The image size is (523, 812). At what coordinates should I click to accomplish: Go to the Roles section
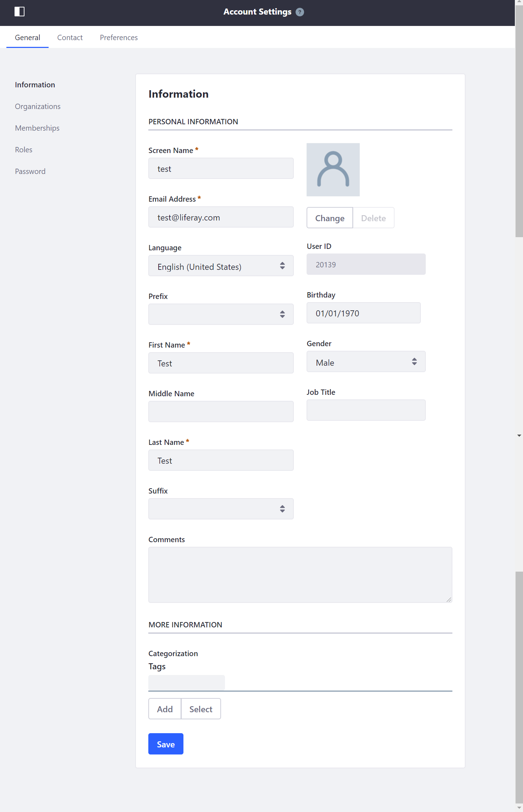(23, 149)
